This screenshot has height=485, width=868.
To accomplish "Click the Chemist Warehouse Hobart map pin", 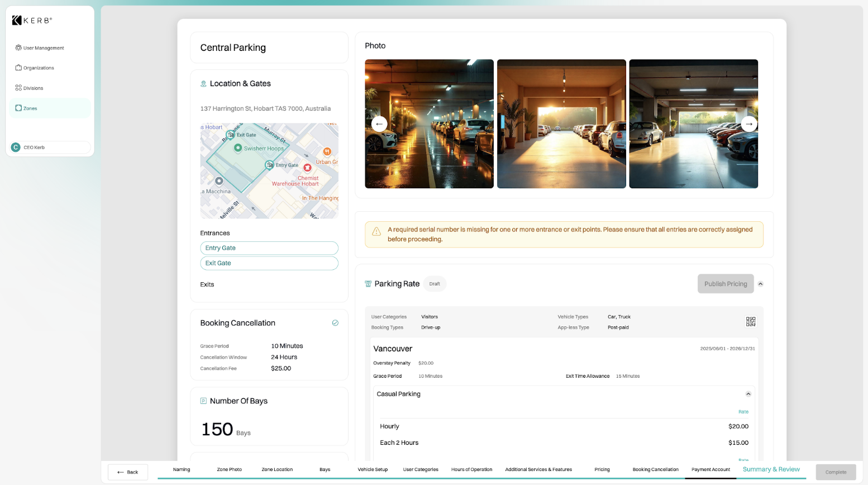I will [x=307, y=168].
